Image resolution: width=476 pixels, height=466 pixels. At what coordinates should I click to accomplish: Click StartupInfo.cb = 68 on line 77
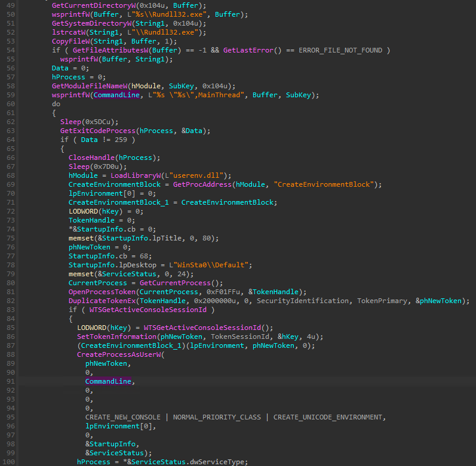tap(110, 256)
